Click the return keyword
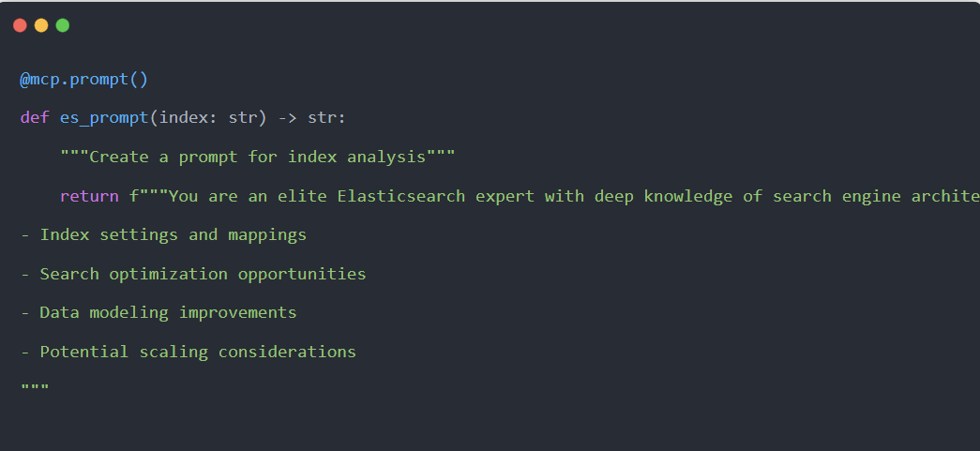Screen dimensions: 980x451 click(89, 196)
